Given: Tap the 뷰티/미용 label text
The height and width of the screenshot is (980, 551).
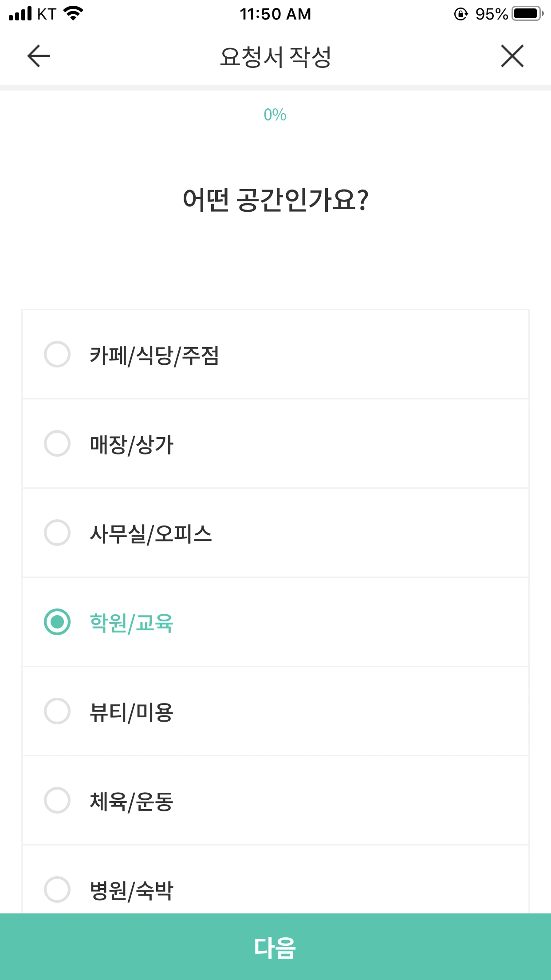Looking at the screenshot, I should (131, 712).
